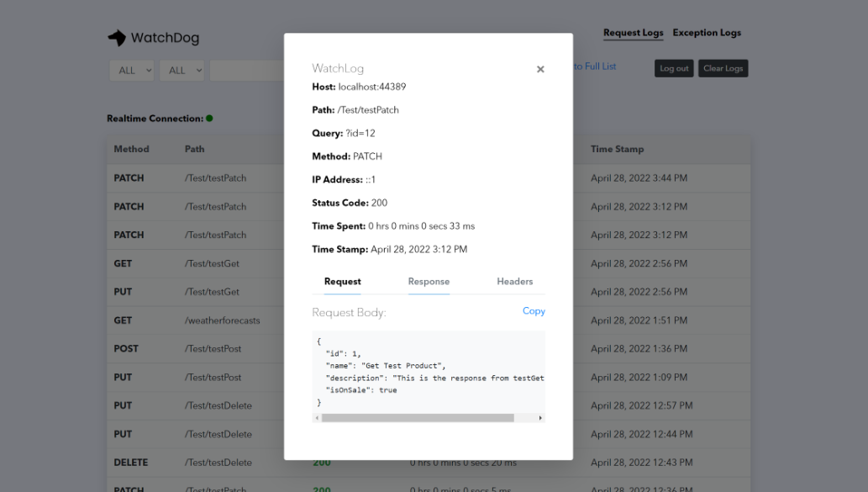The height and width of the screenshot is (492, 868).
Task: Close the WatchLog dialog with the X
Action: point(540,69)
